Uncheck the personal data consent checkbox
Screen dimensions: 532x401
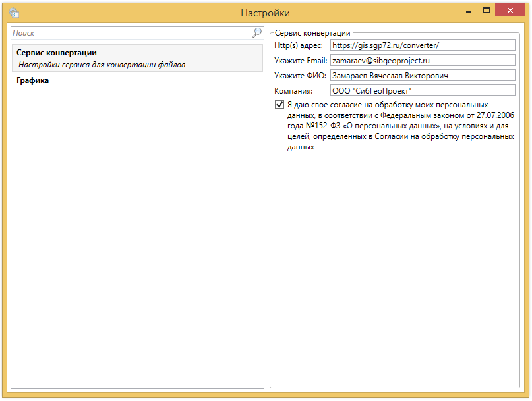click(280, 105)
